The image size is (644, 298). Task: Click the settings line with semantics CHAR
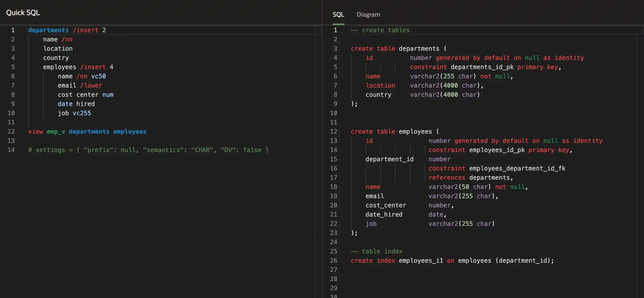149,150
